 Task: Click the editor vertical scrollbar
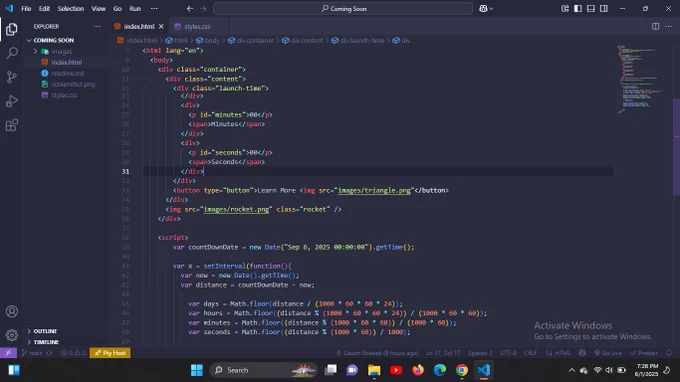[676, 147]
